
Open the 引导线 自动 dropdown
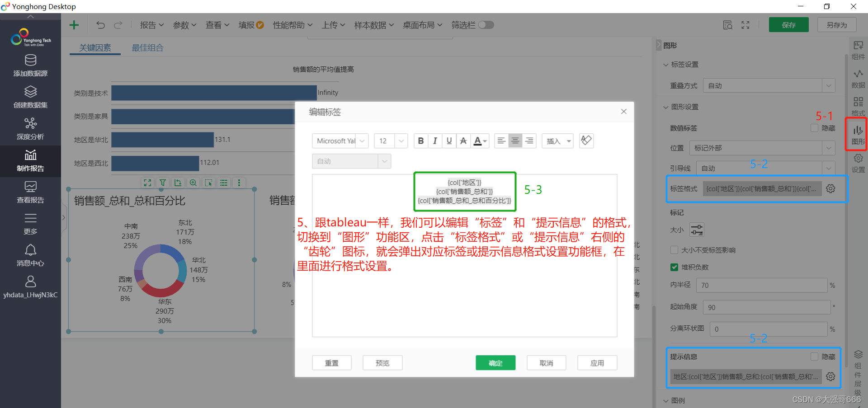[x=765, y=168]
